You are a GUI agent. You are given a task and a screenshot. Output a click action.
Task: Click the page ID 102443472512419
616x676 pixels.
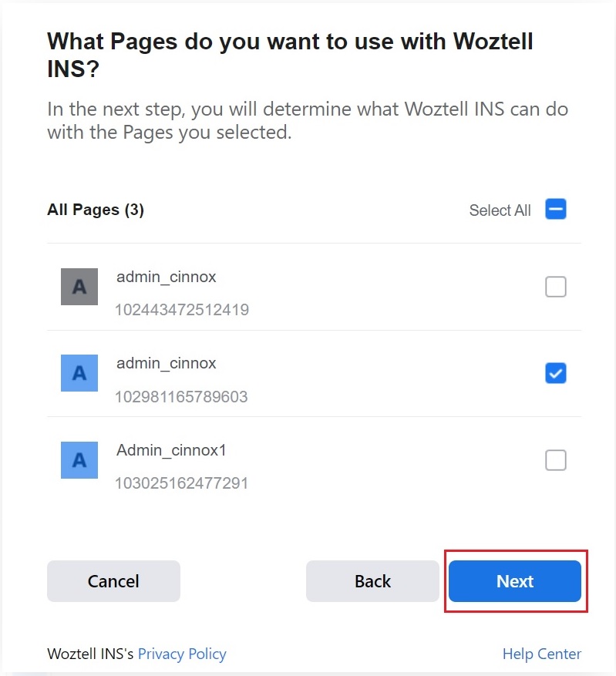tap(182, 311)
